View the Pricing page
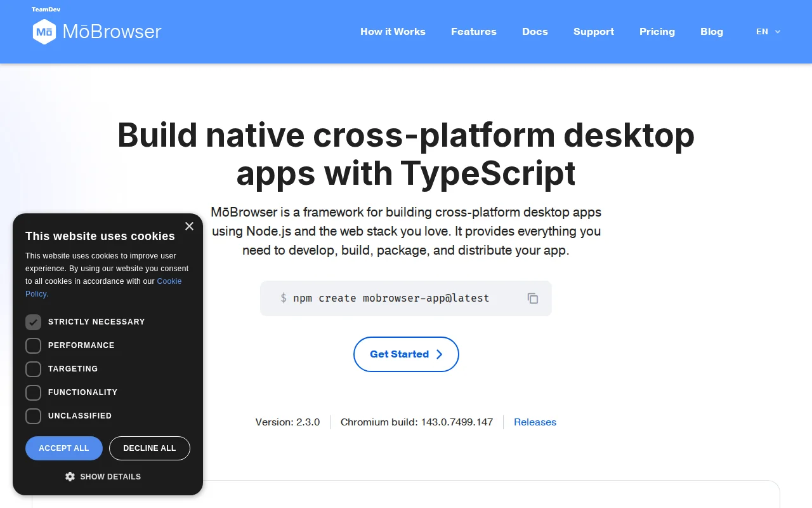 (657, 32)
